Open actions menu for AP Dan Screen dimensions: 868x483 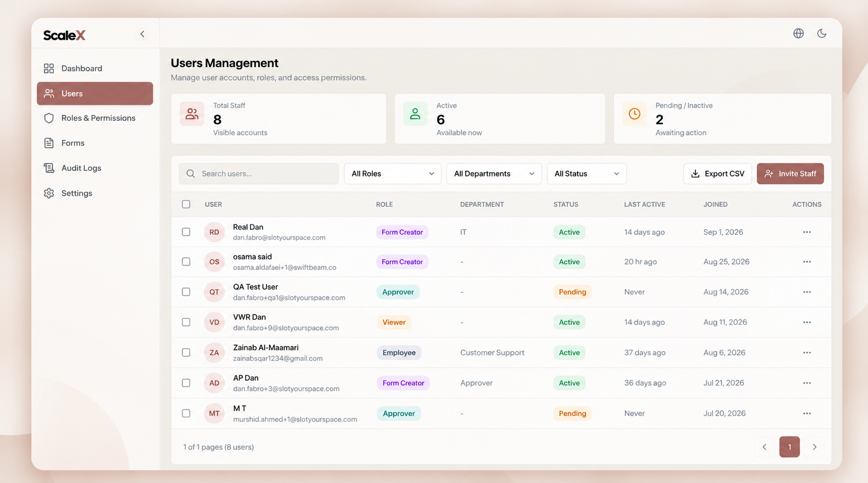[x=807, y=383]
